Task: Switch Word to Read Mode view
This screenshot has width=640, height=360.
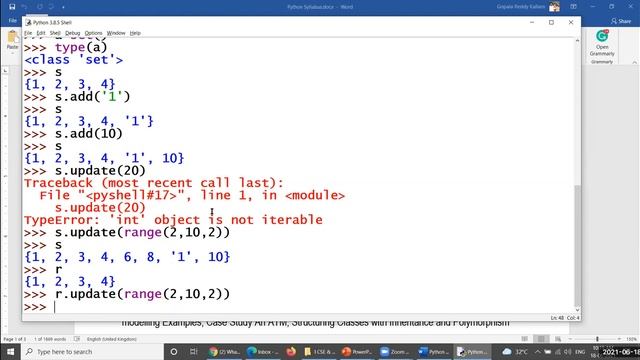Action: [524, 339]
